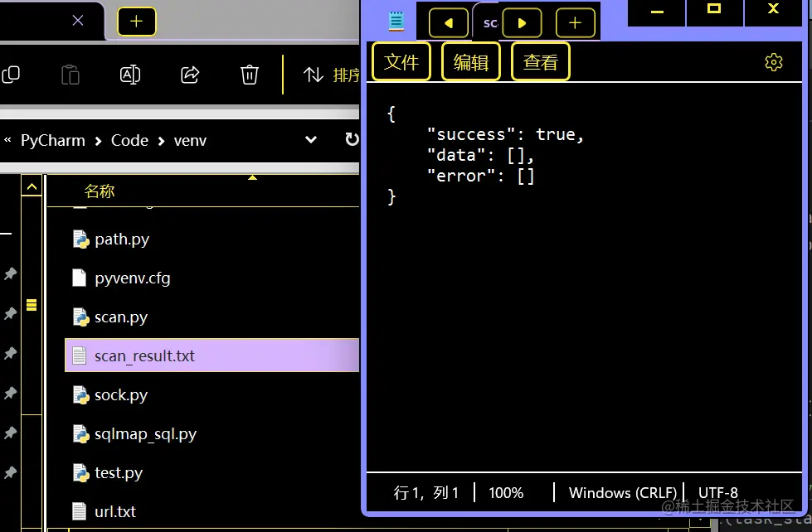
Task: Click the Python icon of path.py
Action: click(80, 239)
